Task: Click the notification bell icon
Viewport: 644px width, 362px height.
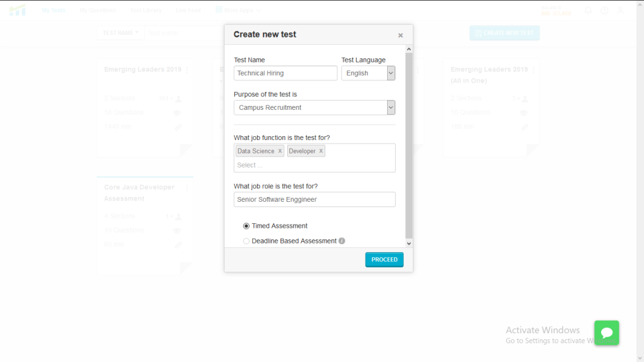Action: click(588, 11)
